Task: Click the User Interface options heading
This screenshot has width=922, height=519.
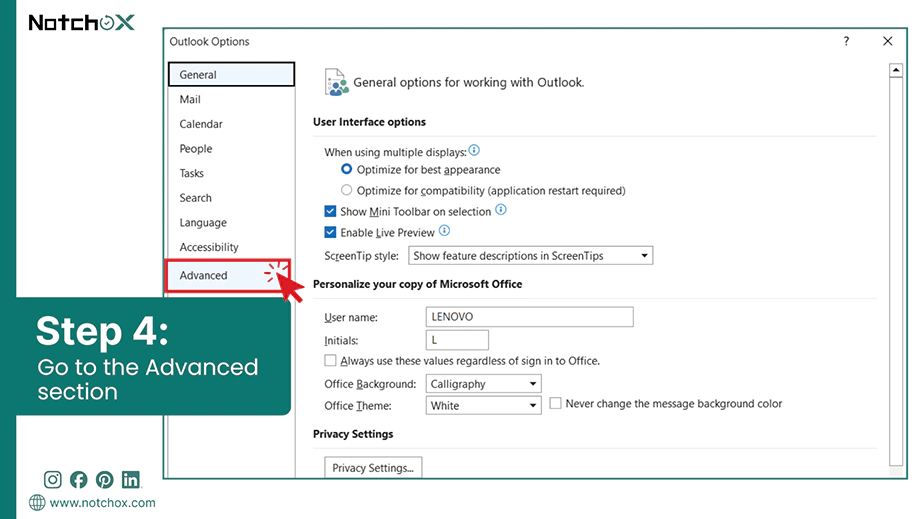Action: 369,122
